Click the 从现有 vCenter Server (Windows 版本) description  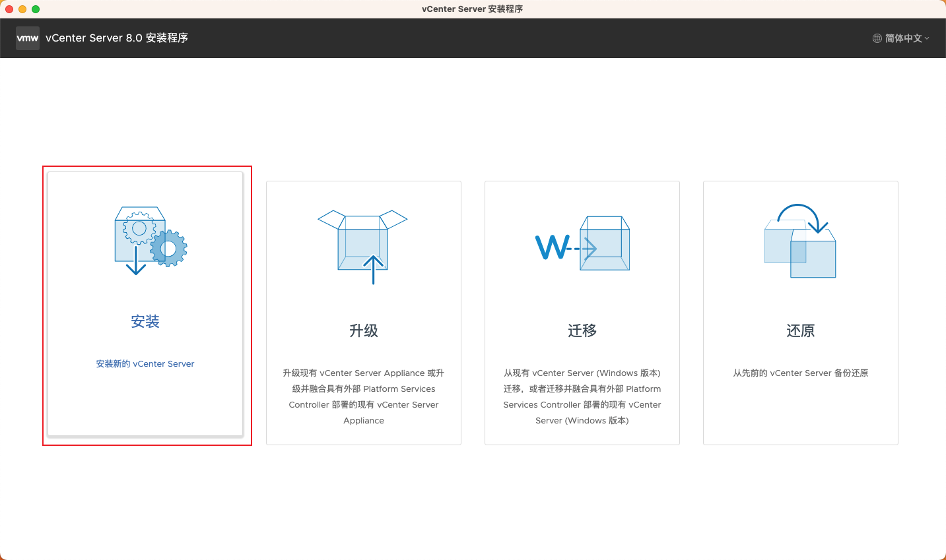(582, 396)
